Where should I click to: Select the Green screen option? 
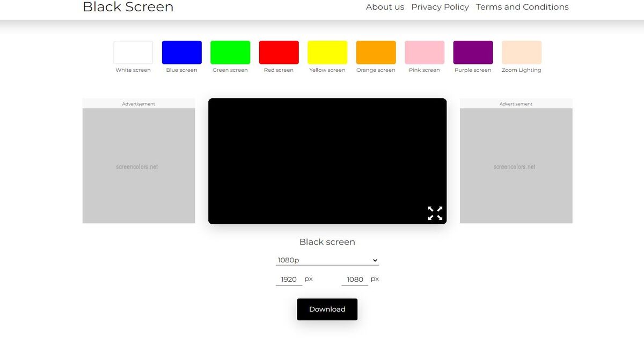(230, 52)
